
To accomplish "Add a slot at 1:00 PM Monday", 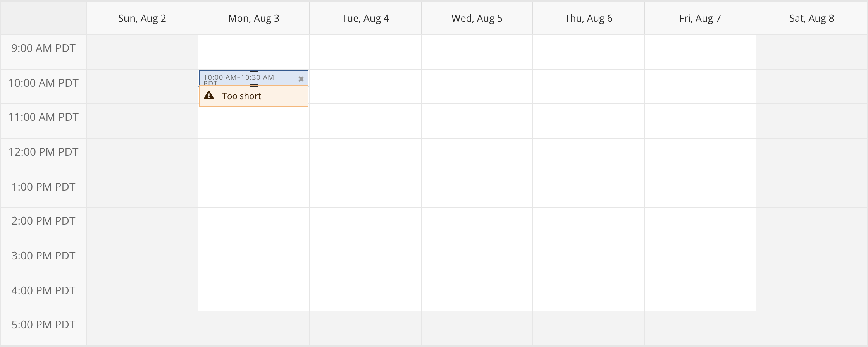I will [x=254, y=190].
